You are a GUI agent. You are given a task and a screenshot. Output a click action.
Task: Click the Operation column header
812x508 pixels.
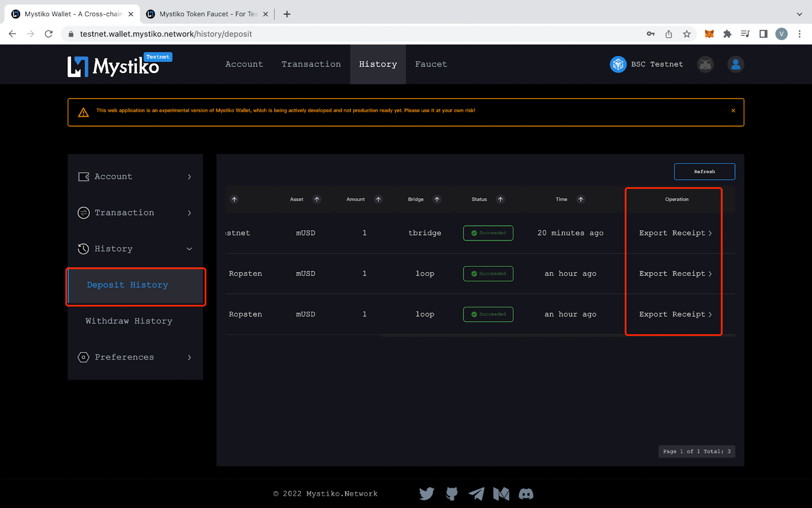click(677, 199)
